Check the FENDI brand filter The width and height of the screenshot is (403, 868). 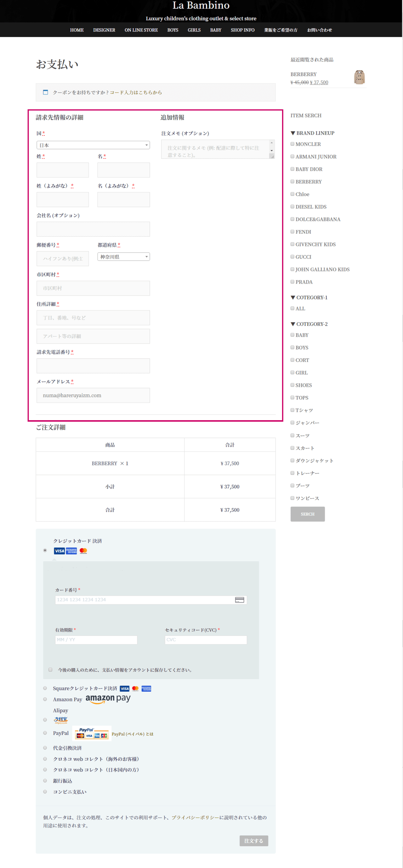click(292, 231)
